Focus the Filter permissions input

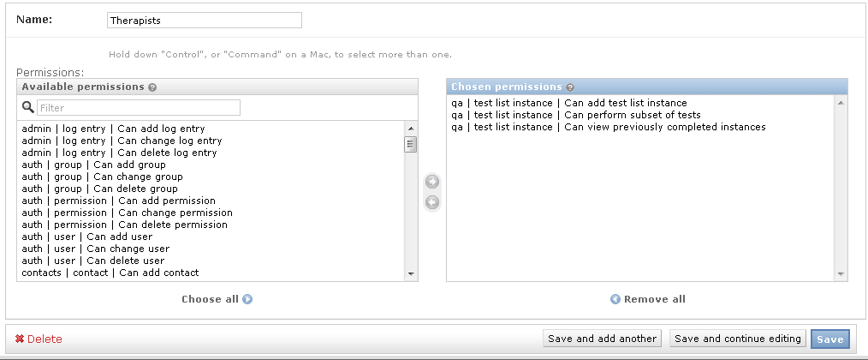pyautogui.click(x=139, y=108)
